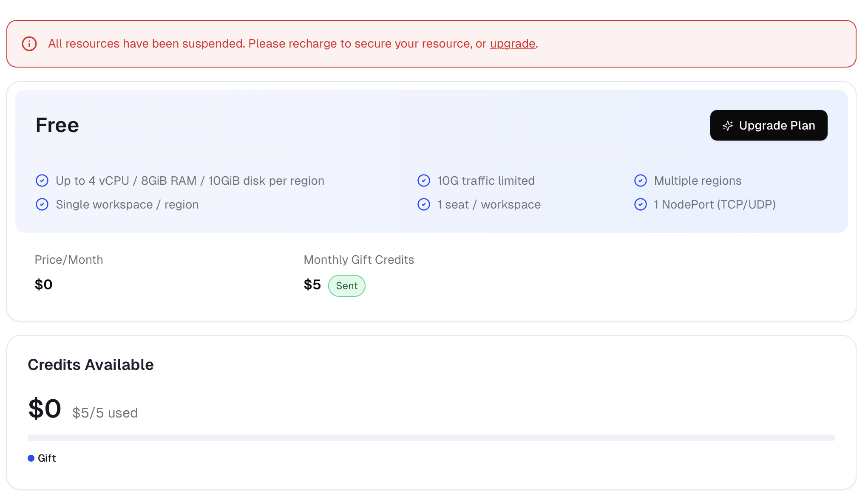This screenshot has height=502, width=868.
Task: Click check icon beside 10G traffic limited
Action: click(424, 180)
